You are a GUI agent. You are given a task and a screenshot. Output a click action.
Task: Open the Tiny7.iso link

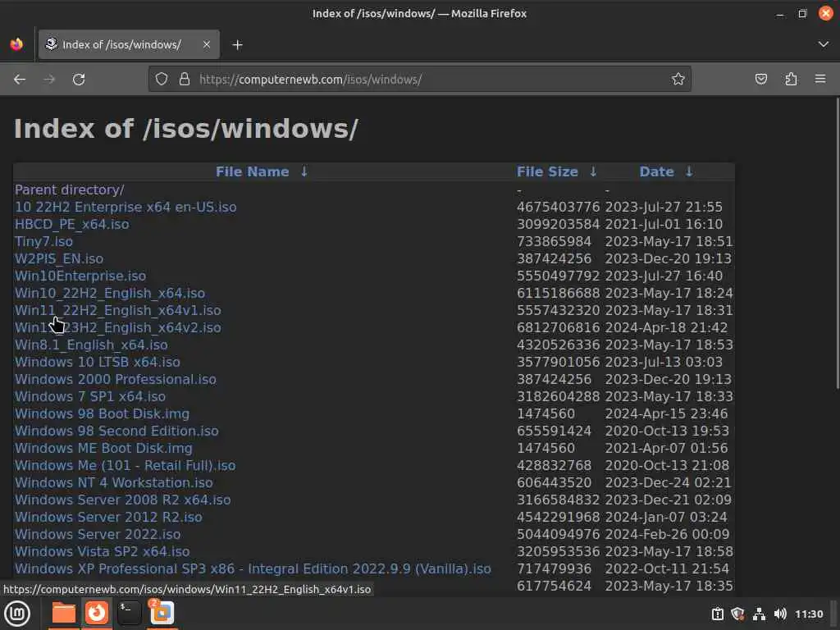(x=43, y=242)
